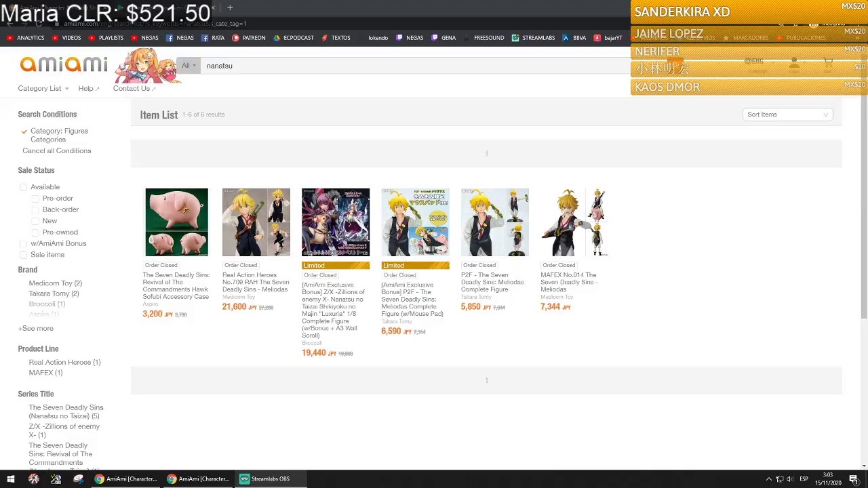Filter by MAFEX product line
Image resolution: width=868 pixels, height=488 pixels.
(45, 373)
